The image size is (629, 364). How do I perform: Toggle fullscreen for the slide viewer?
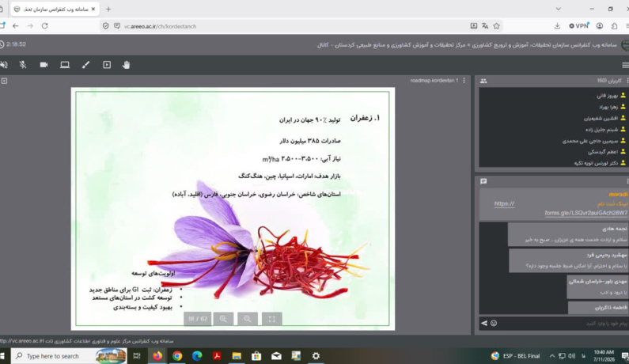point(271,319)
